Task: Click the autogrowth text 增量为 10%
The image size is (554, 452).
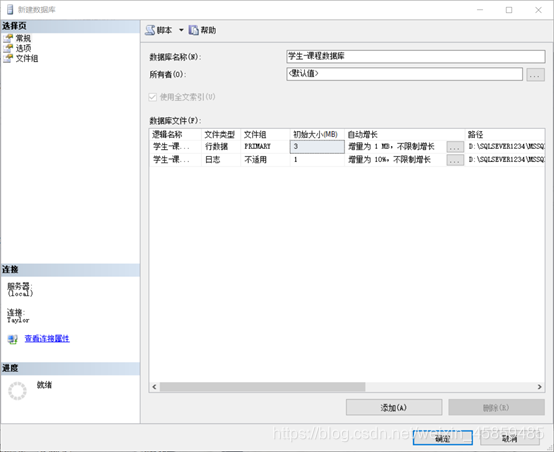Action: click(389, 160)
